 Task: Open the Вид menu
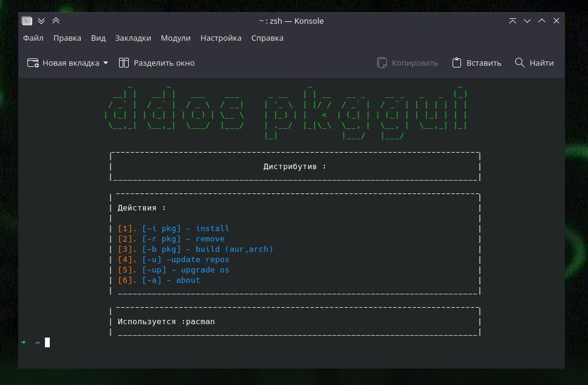pyautogui.click(x=98, y=38)
